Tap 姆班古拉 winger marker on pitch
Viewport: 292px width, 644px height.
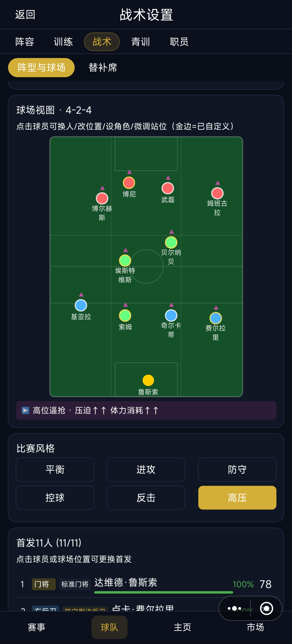217,193
